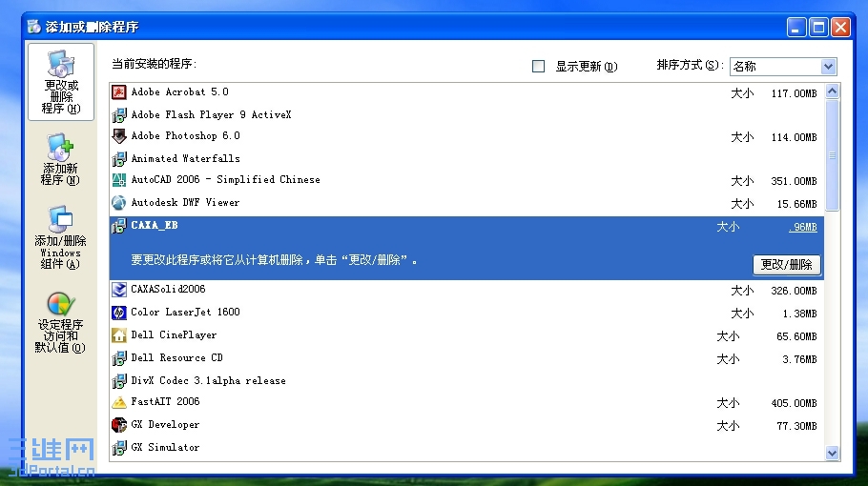This screenshot has height=486, width=868.
Task: Click the CAXA_EB program icon
Action: point(119,225)
